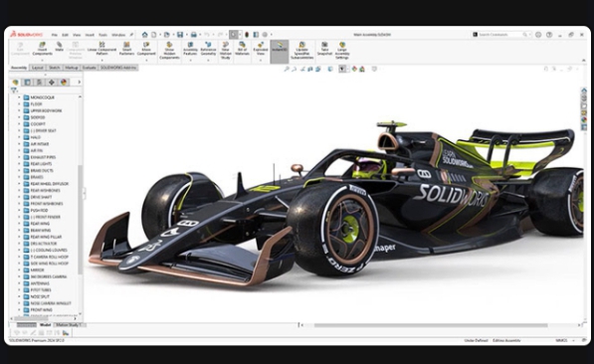Open the FeatureManager design tree tab

coord(15,83)
